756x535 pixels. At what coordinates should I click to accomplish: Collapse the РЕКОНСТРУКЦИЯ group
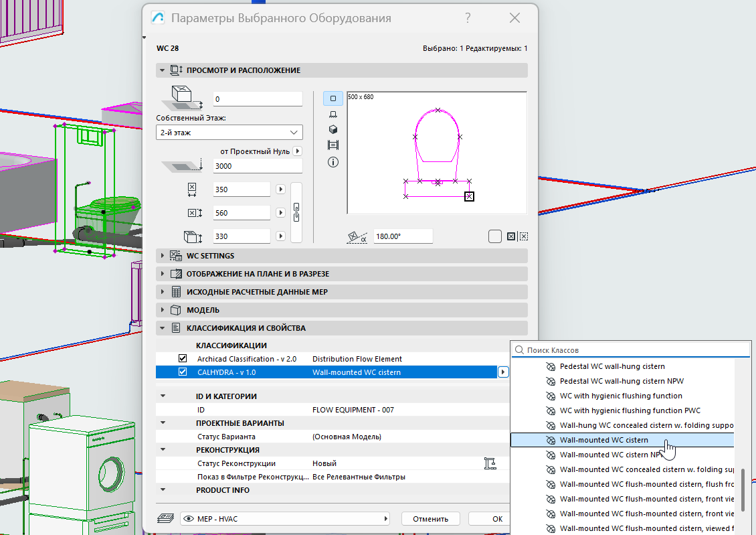click(x=163, y=449)
